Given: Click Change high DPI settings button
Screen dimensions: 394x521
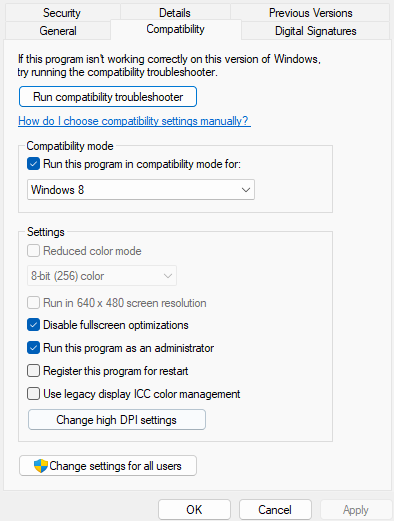Looking at the screenshot, I should pyautogui.click(x=117, y=420).
